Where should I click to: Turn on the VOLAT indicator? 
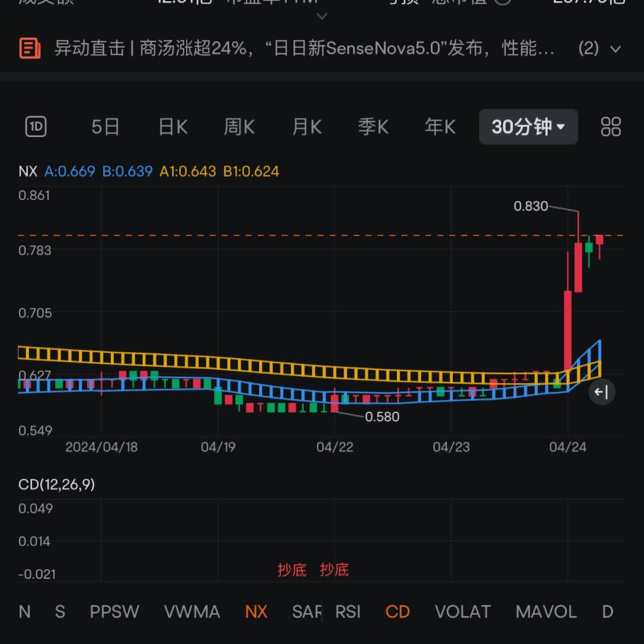point(462,611)
